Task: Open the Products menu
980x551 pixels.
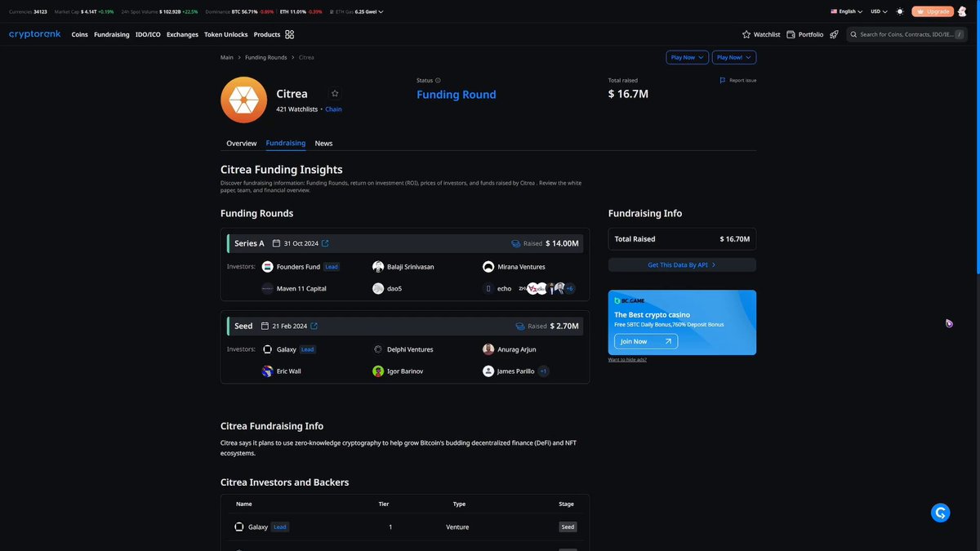Action: (267, 34)
